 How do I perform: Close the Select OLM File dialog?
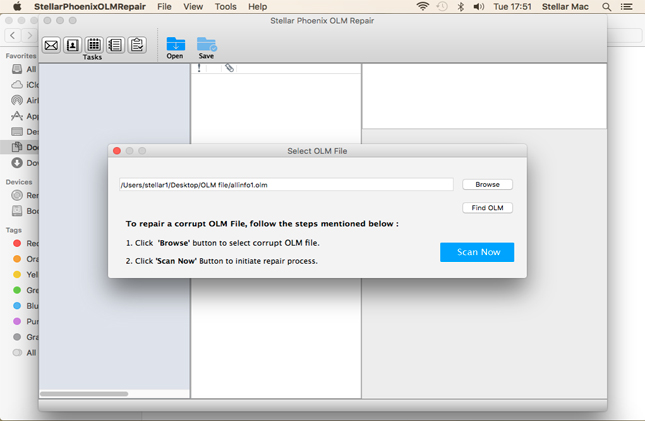pos(117,151)
